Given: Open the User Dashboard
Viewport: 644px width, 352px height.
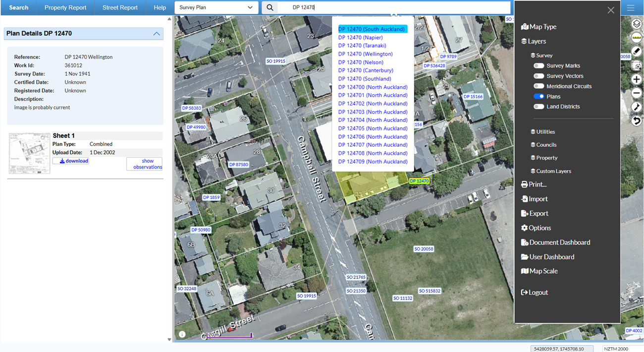Looking at the screenshot, I should coord(548,257).
